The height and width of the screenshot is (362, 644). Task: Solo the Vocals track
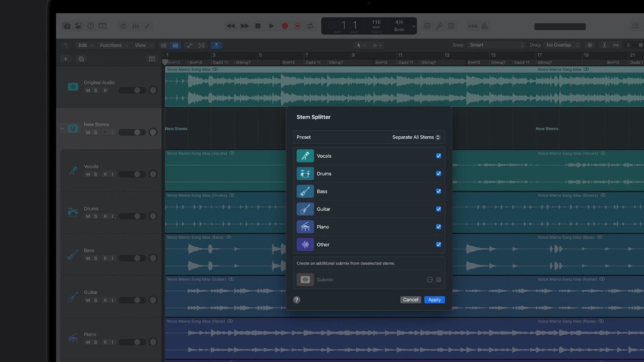point(96,174)
